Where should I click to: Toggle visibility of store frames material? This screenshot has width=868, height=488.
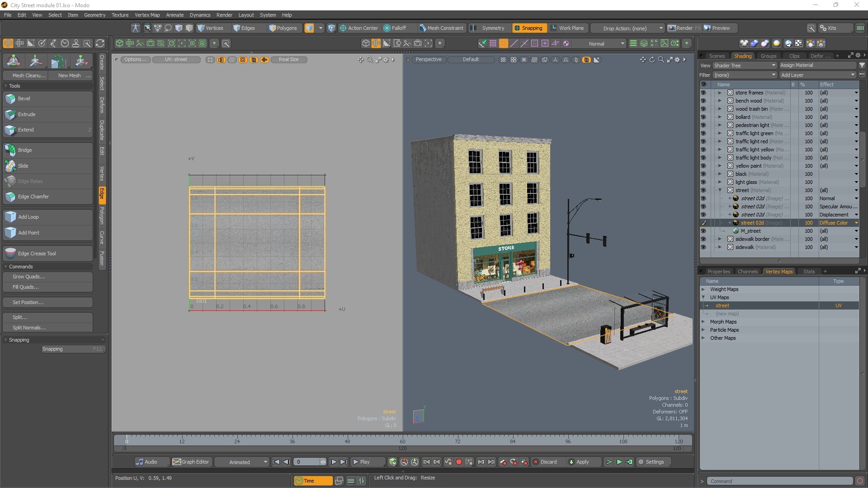point(703,93)
